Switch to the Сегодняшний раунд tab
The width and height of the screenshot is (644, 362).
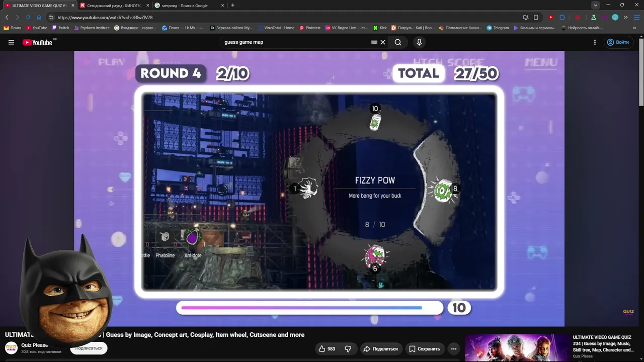pos(114,6)
